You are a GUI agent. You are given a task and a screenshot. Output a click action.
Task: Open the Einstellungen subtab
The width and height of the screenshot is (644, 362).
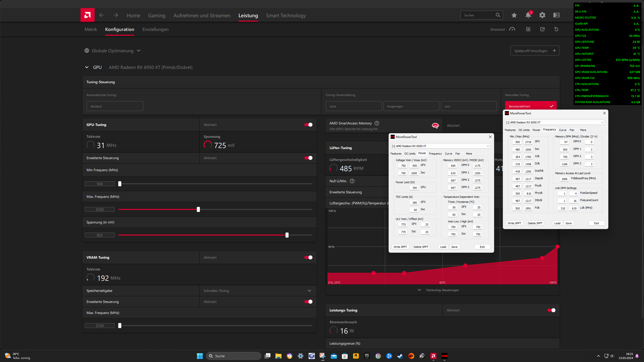pos(155,29)
